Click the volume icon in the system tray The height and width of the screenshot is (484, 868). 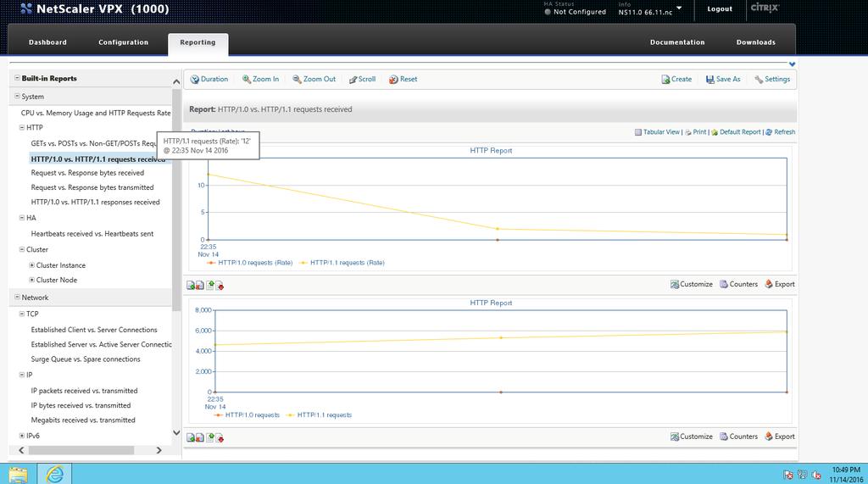click(x=816, y=475)
